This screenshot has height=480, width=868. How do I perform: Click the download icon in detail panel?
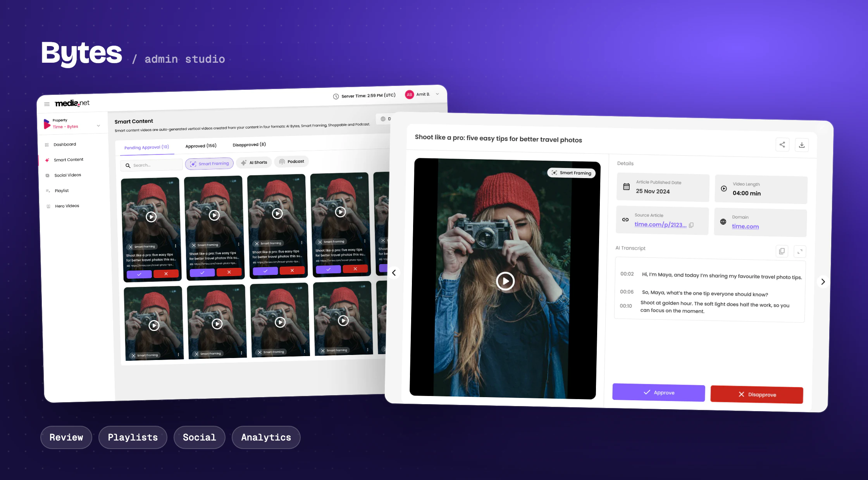[802, 145]
